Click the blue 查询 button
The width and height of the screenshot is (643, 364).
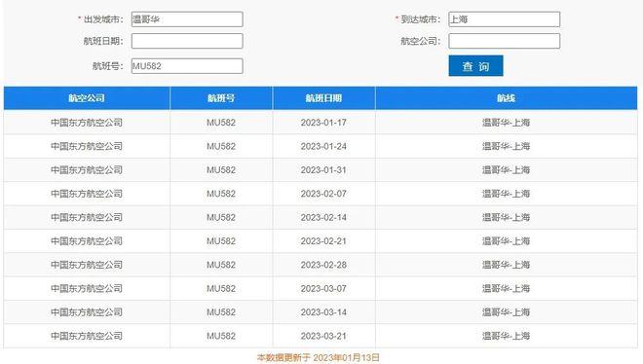(475, 66)
